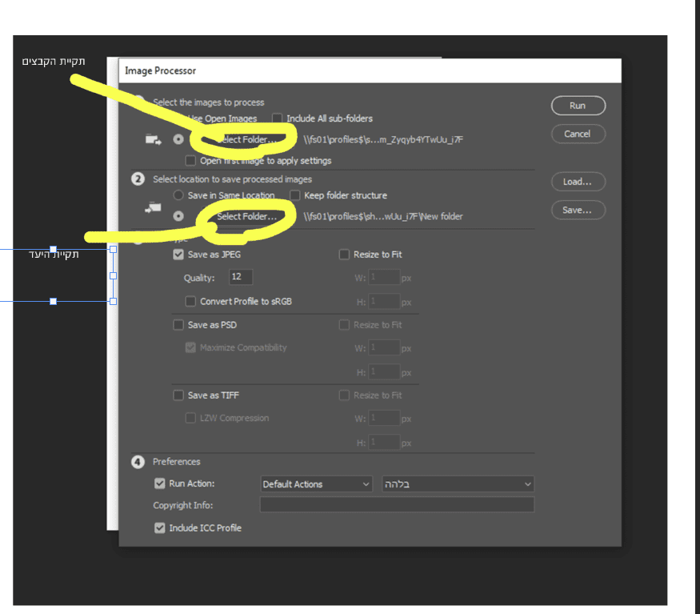Uncheck Save as JPEG
This screenshot has height=614, width=700.
pos(178,255)
